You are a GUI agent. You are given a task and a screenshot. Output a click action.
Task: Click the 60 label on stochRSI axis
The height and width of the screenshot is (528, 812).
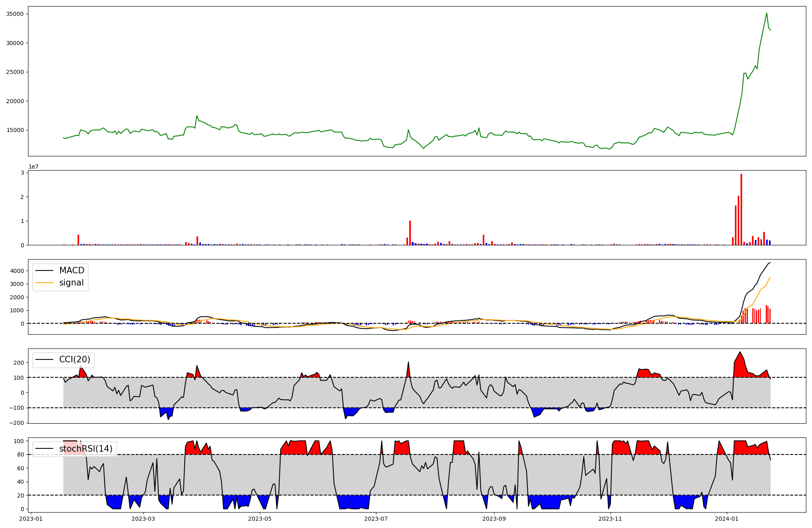[x=20, y=468]
